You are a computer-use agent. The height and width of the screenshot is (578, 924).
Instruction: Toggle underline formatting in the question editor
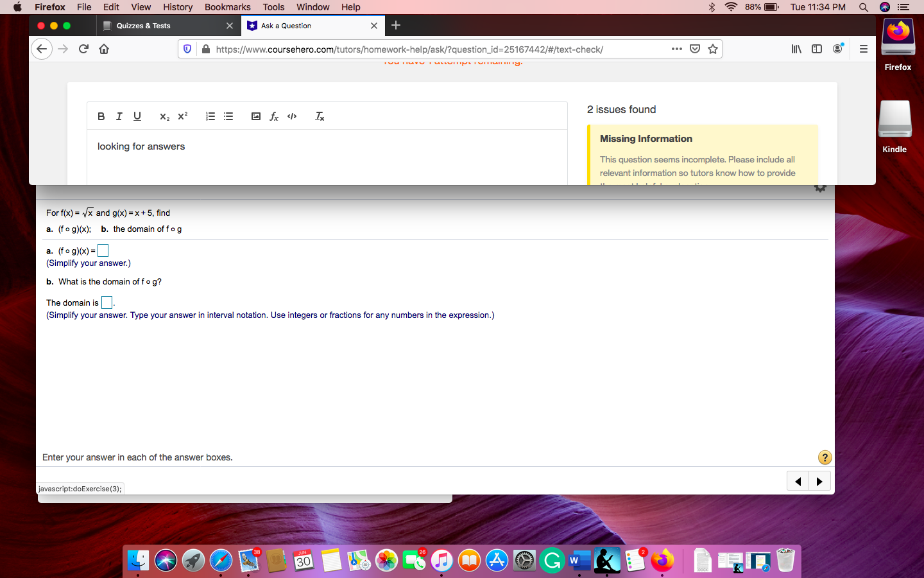(137, 116)
